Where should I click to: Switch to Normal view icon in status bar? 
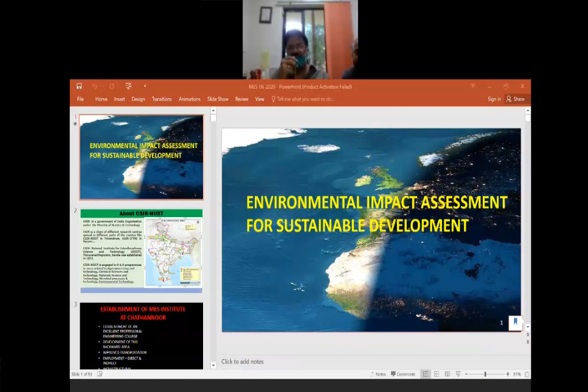pyautogui.click(x=425, y=374)
